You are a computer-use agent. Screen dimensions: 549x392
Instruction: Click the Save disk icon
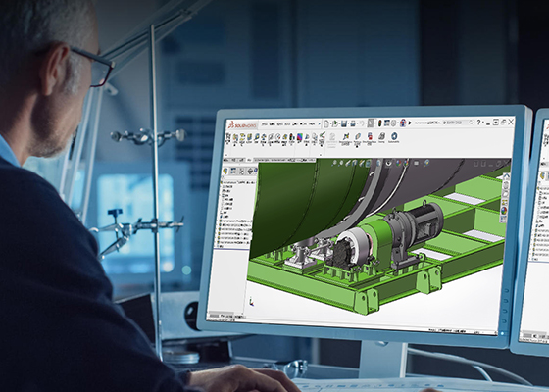tap(344, 123)
